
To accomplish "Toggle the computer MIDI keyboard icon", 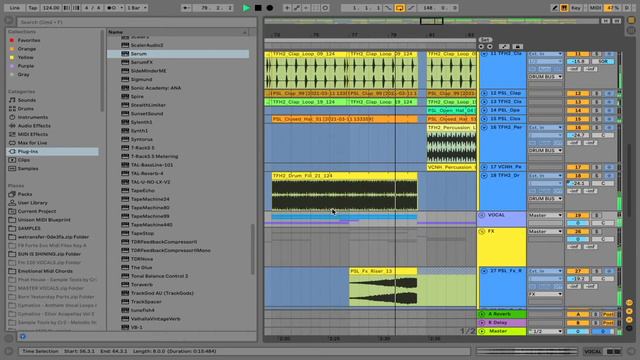I will pyautogui.click(x=564, y=8).
